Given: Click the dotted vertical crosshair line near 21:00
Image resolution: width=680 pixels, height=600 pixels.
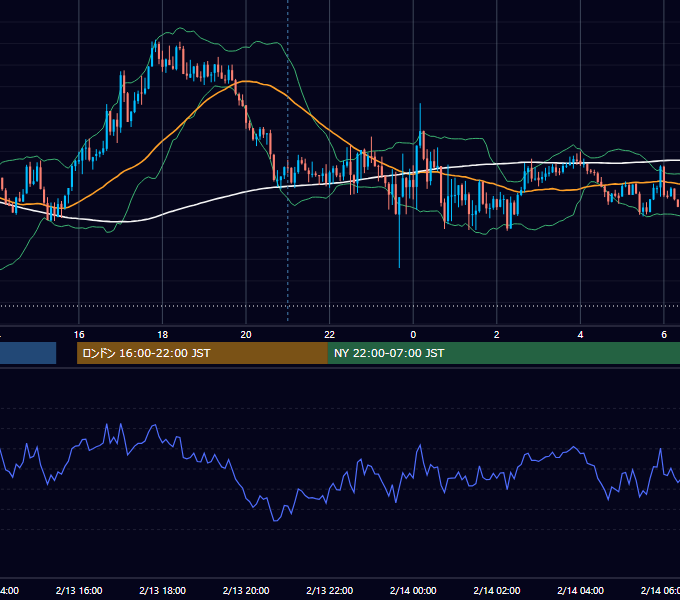Looking at the screenshot, I should point(288,160).
